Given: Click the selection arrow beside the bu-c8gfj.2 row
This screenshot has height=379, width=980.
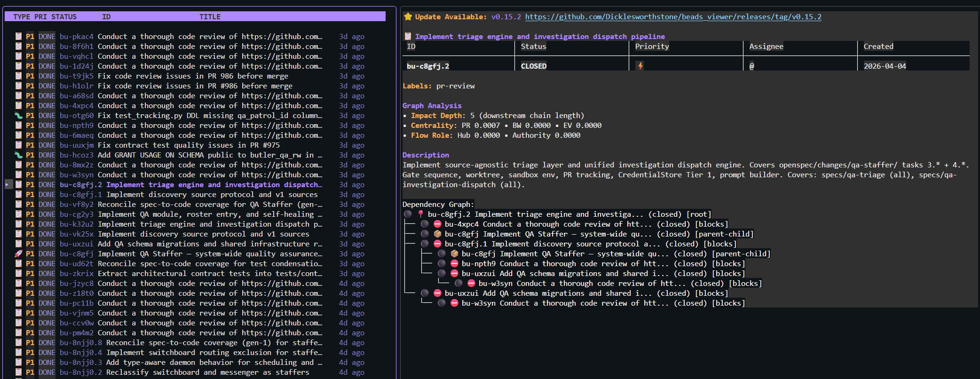Looking at the screenshot, I should click(x=7, y=185).
